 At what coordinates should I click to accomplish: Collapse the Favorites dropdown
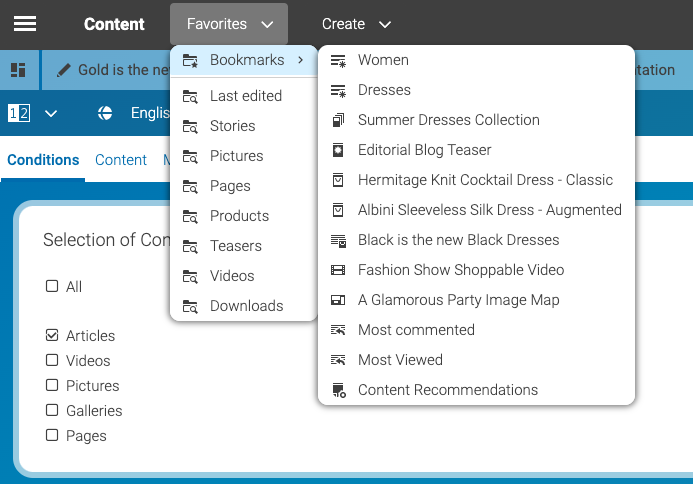(x=229, y=24)
